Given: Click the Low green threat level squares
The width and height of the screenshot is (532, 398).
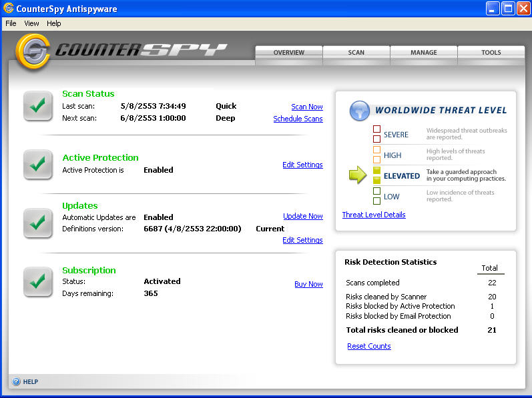Looking at the screenshot, I should click(x=376, y=196).
